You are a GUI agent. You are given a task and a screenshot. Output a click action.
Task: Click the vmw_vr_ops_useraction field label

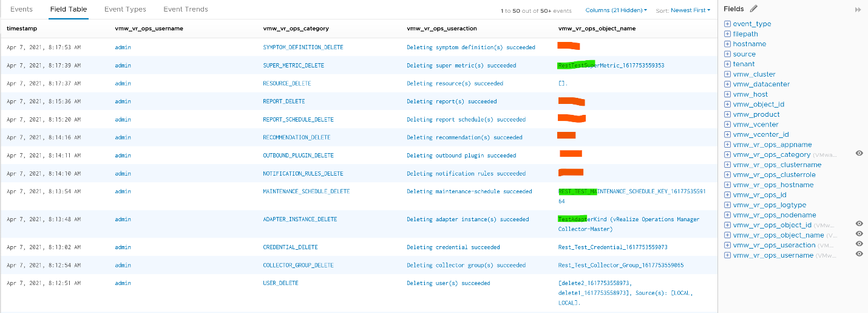point(775,245)
